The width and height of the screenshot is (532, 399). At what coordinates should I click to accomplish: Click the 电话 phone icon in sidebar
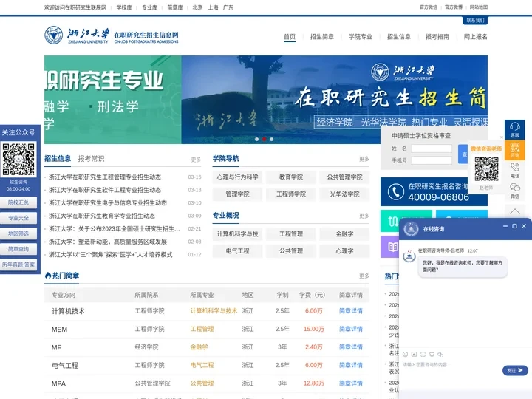[514, 170]
